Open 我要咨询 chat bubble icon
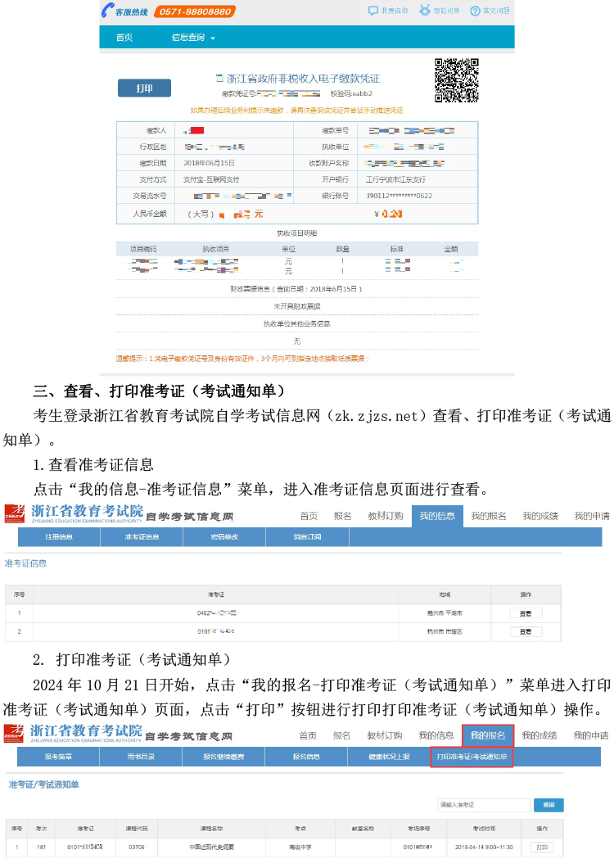Viewport: 614px width, 868px height. point(373,11)
